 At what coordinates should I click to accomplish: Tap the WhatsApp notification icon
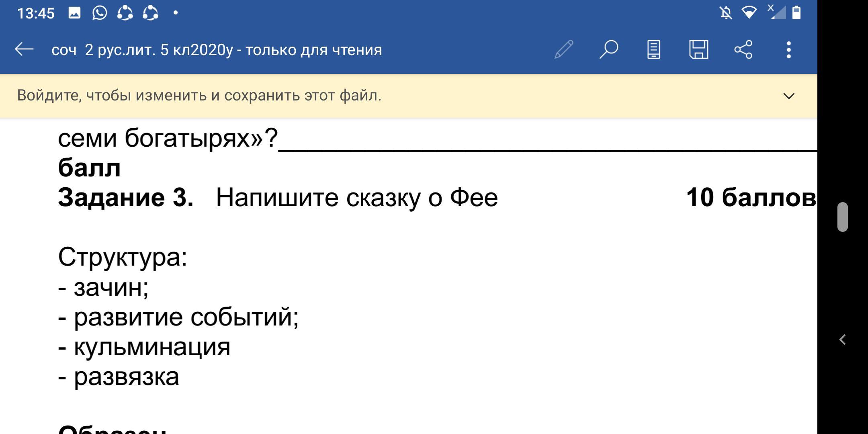point(100,13)
